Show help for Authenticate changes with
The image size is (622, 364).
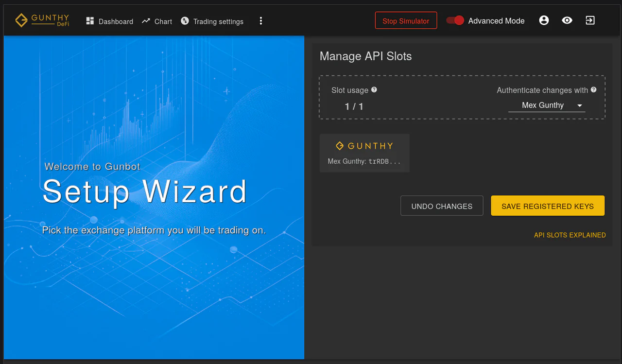594,90
